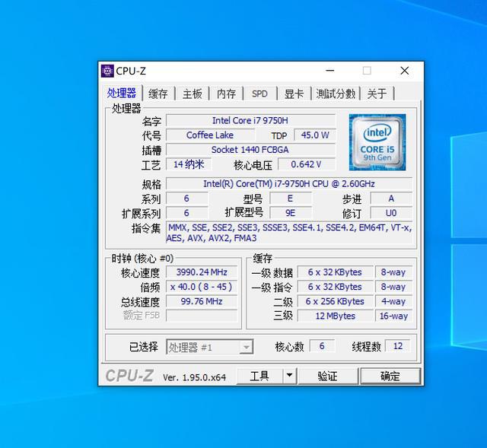Screen dimensions: 487x448
Task: Switch to the 缓存 tab
Action: pos(158,94)
